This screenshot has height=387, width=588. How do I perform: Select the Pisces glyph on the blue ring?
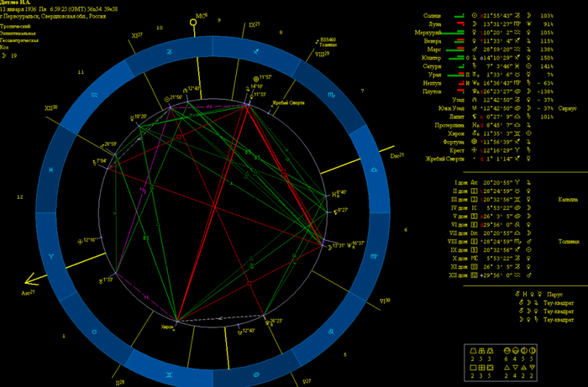(52, 171)
